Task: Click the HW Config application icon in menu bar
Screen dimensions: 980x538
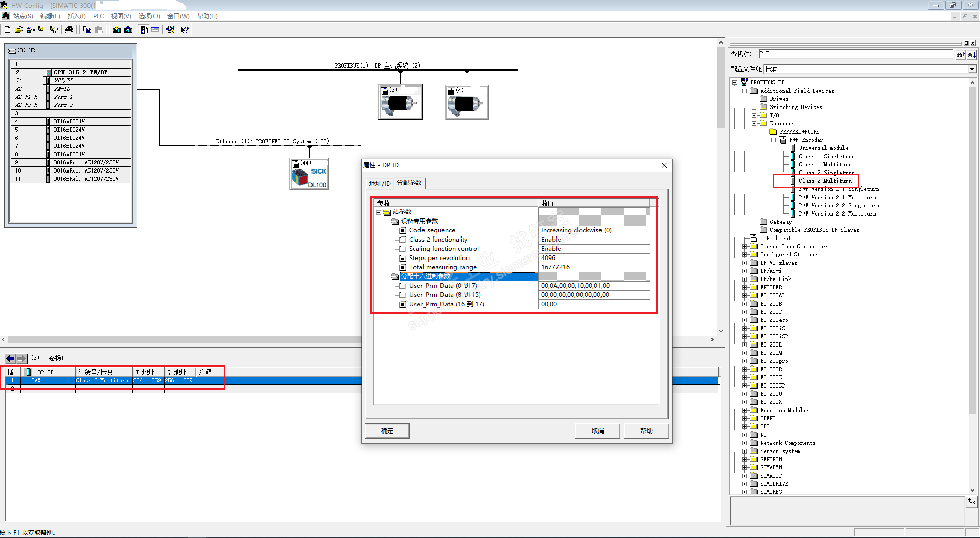Action: click(x=5, y=16)
